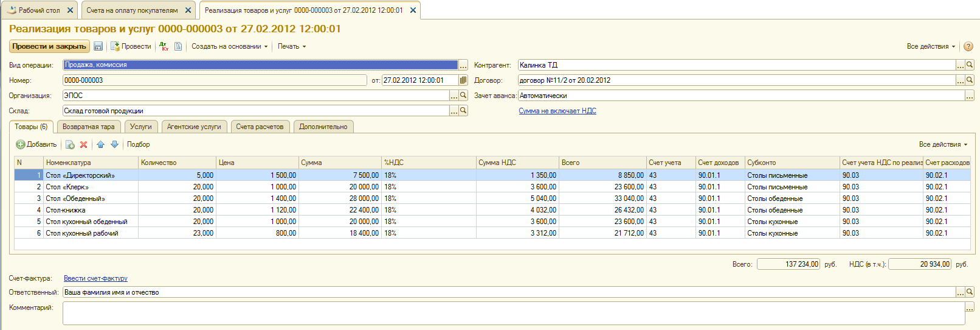
Task: Click into the Комментарий text area
Action: (x=514, y=313)
